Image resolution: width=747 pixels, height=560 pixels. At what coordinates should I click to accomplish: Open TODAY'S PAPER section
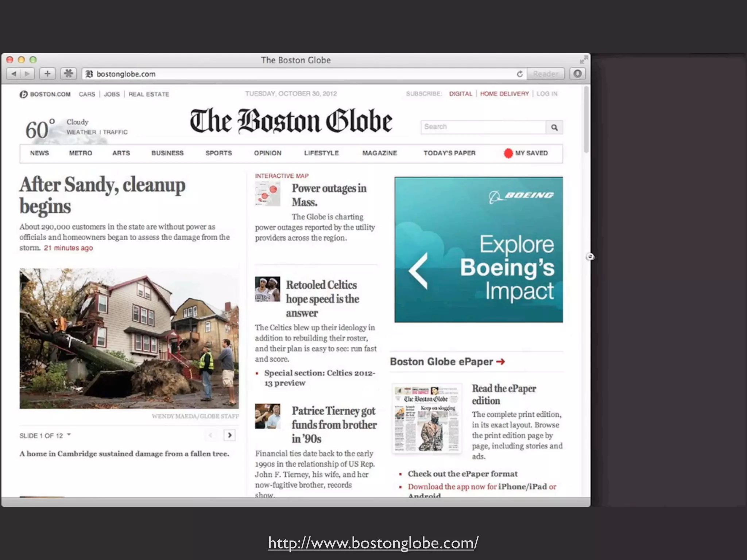(449, 153)
